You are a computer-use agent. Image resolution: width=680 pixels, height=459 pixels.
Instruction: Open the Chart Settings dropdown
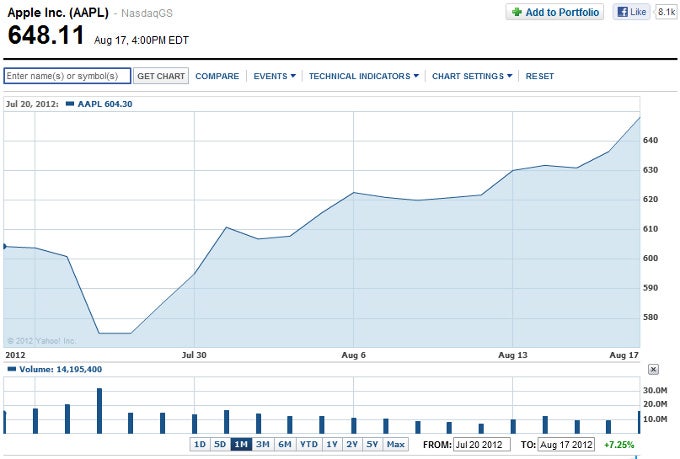[472, 76]
